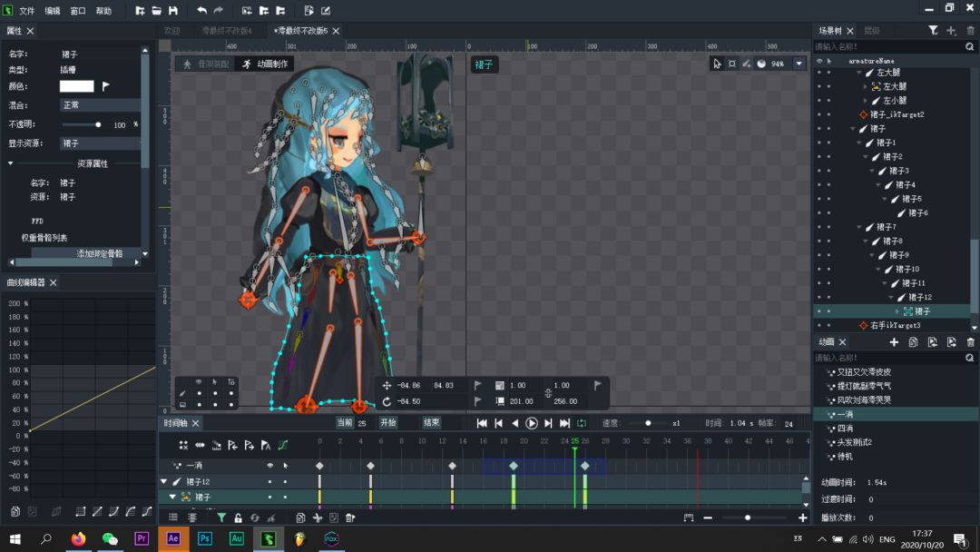Toggle visibility dot for 左小腿 in scene tree
The height and width of the screenshot is (552, 980).
click(819, 100)
